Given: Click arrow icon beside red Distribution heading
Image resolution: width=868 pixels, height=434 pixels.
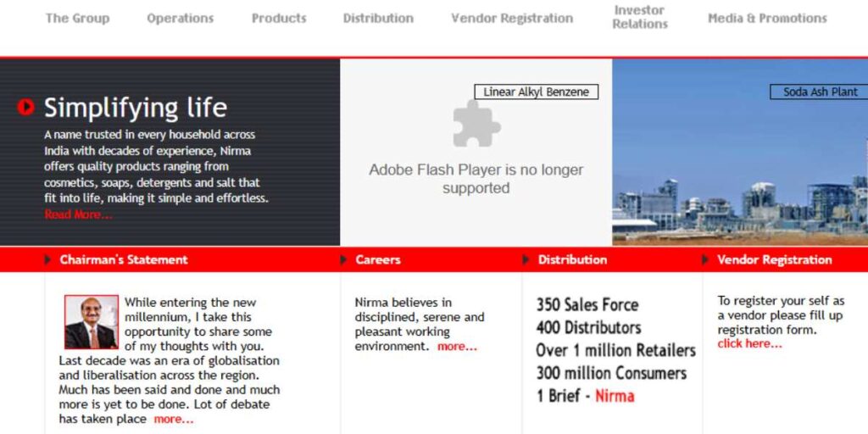Looking at the screenshot, I should [526, 259].
